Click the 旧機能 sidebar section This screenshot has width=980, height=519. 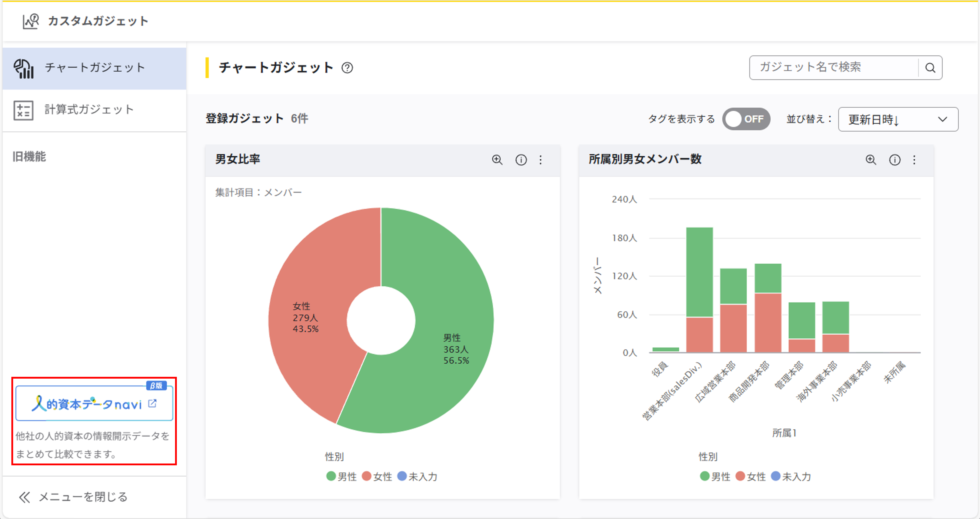[29, 156]
